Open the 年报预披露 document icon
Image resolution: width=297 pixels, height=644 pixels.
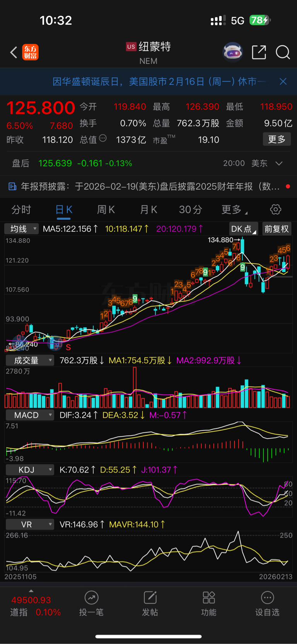click(12, 186)
